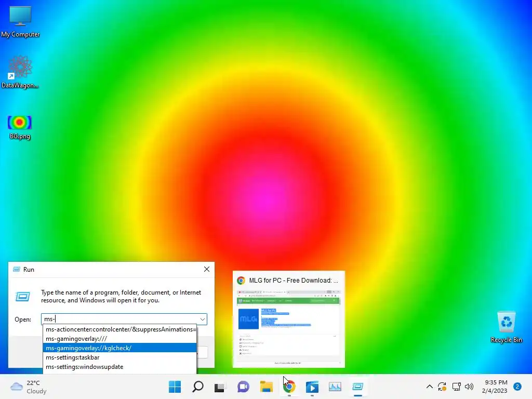
Task: Pick the ms-settings:taskbar suggestion
Action: click(120, 357)
